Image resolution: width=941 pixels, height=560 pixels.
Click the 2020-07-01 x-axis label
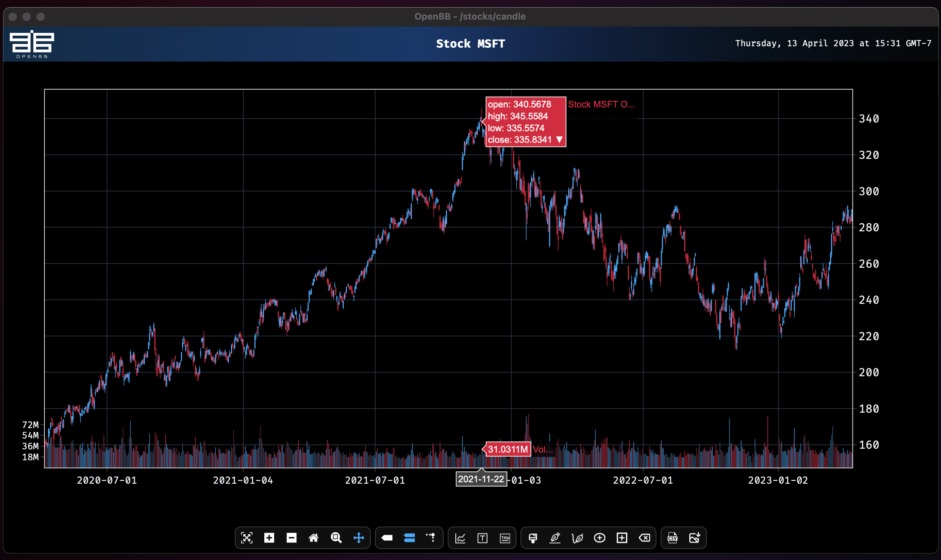[x=107, y=480]
